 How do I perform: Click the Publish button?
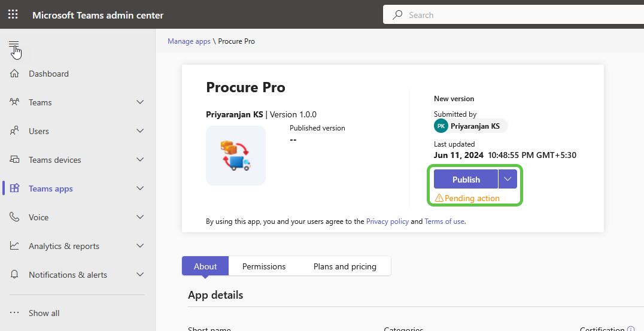tap(466, 180)
